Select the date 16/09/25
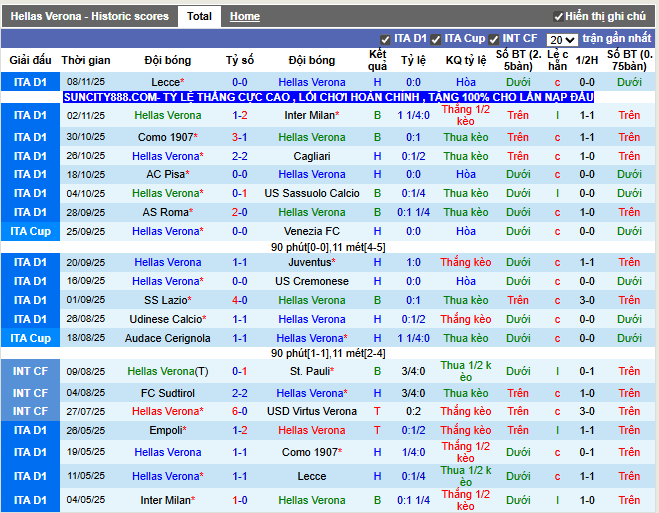The image size is (659, 513). pyautogui.click(x=86, y=281)
